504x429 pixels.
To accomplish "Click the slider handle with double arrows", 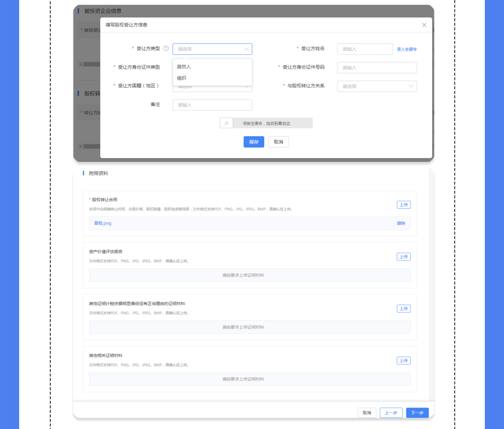I will 226,123.
